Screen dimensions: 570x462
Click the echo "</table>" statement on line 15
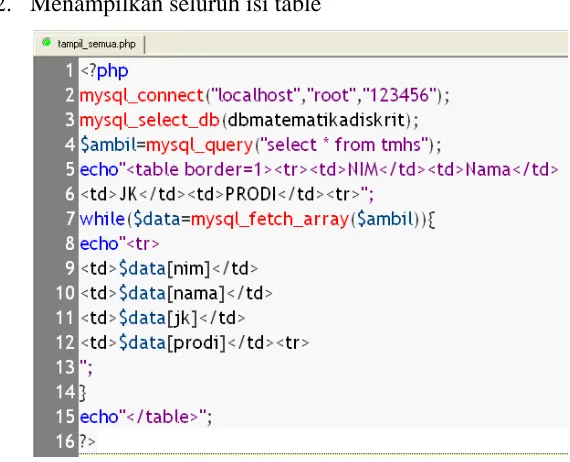click(145, 417)
